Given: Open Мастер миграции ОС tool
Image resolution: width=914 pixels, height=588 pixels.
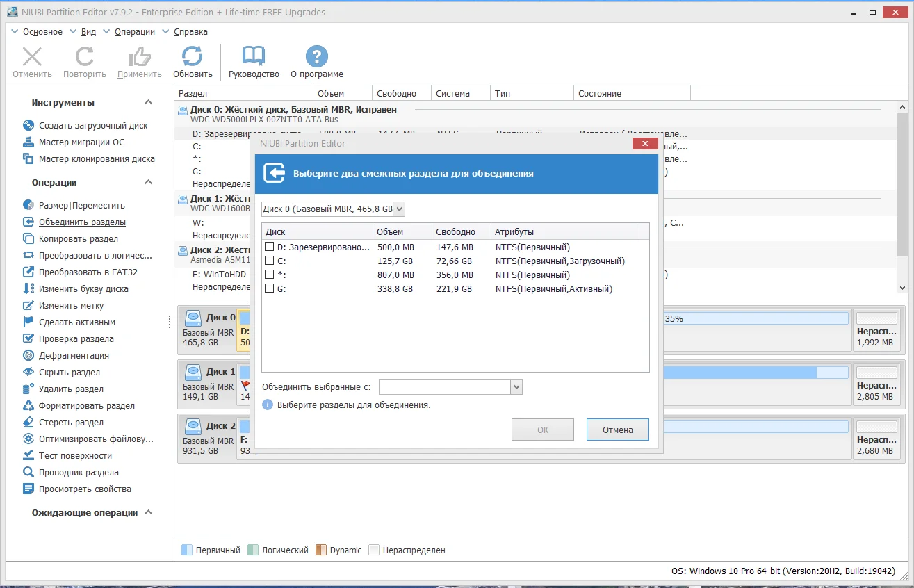Looking at the screenshot, I should (82, 142).
